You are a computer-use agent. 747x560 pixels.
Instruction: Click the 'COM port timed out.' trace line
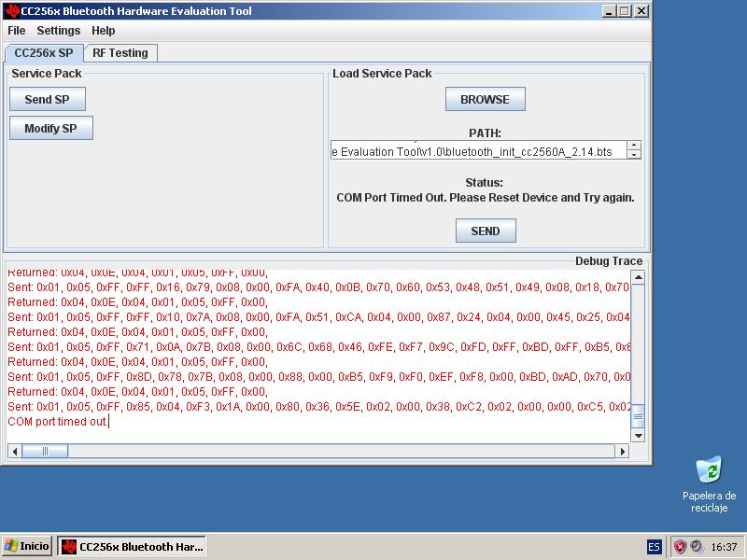tap(58, 422)
